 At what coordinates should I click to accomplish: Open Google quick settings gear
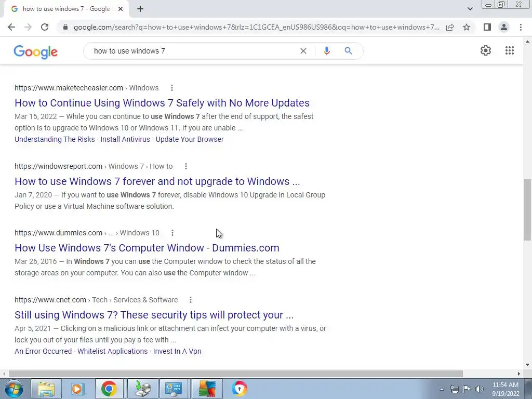pos(486,50)
